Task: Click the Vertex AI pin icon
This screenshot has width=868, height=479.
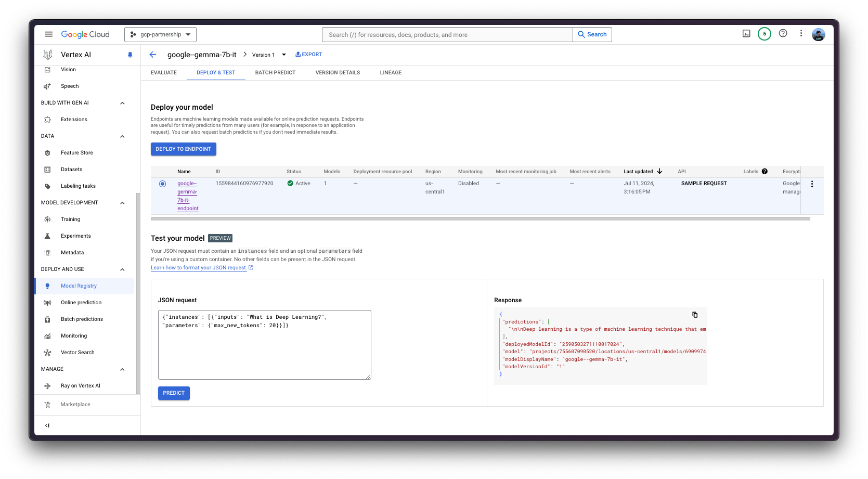Action: tap(130, 55)
